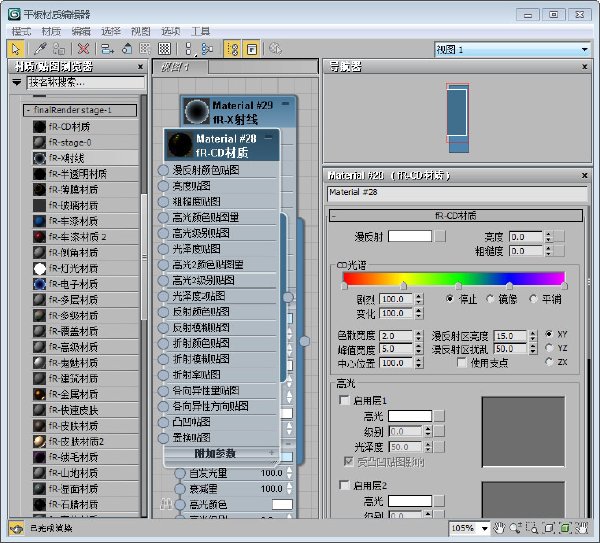This screenshot has height=543, width=600.
Task: Open the 编辑 menu
Action: 81,31
